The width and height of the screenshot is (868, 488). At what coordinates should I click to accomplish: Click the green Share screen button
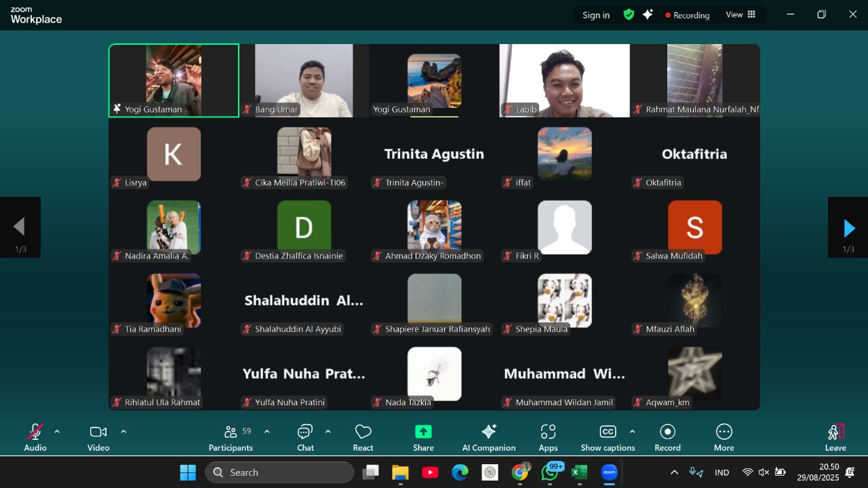coord(423,437)
